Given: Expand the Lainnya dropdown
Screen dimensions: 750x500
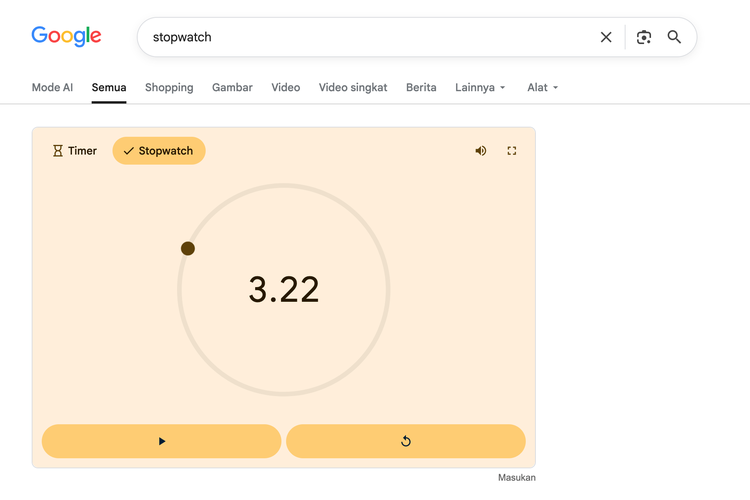Looking at the screenshot, I should click(x=480, y=88).
